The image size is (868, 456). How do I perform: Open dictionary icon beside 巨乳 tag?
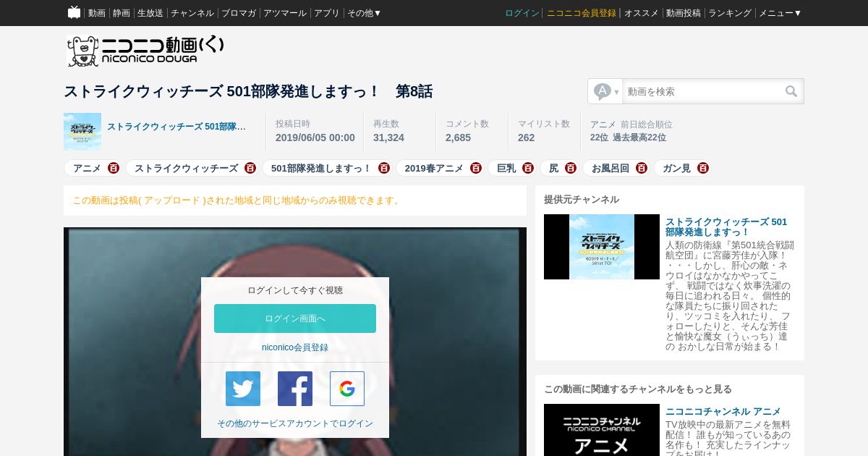pyautogui.click(x=528, y=168)
